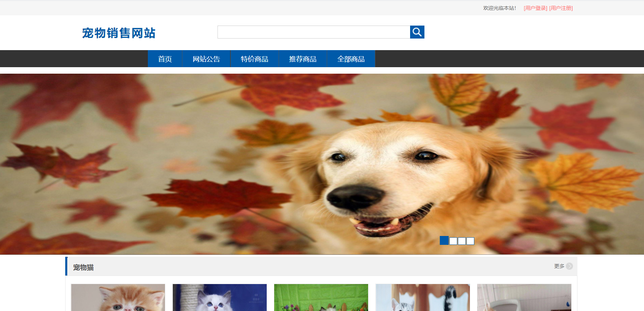
Task: Go to 推荐商品 menu item
Action: [303, 59]
